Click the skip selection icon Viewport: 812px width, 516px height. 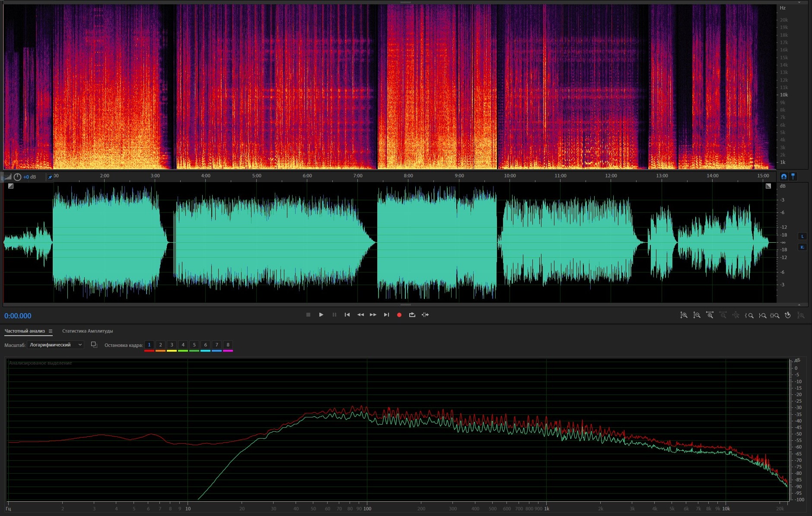[425, 315]
